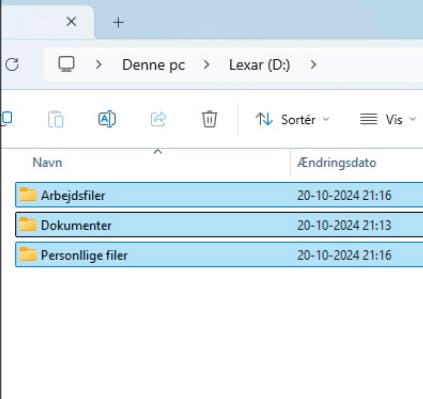
Task: Click the paste clipboard icon
Action: pos(56,119)
